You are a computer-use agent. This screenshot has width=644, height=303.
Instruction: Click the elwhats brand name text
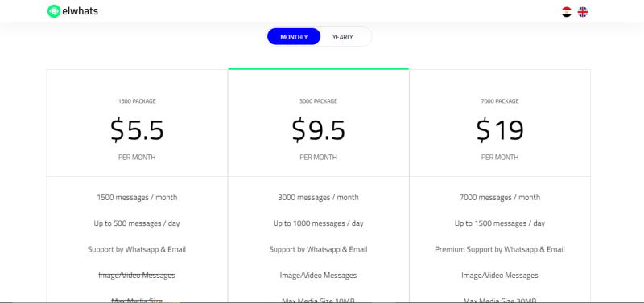(x=80, y=11)
